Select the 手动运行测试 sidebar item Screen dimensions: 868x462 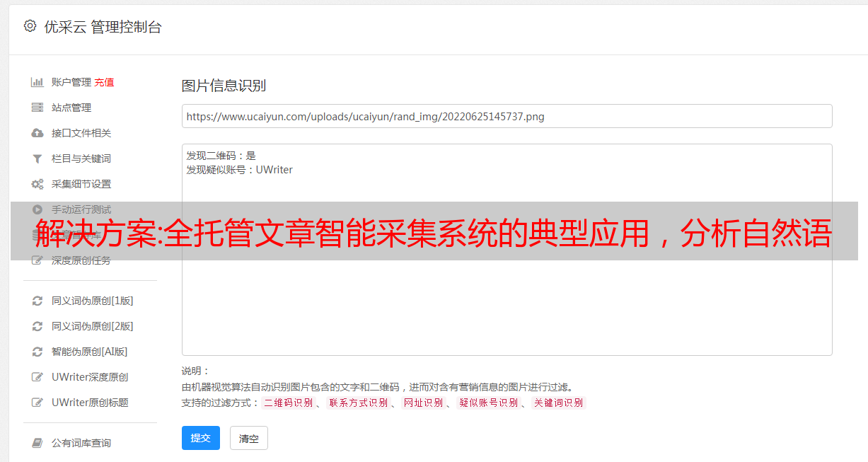pos(81,209)
